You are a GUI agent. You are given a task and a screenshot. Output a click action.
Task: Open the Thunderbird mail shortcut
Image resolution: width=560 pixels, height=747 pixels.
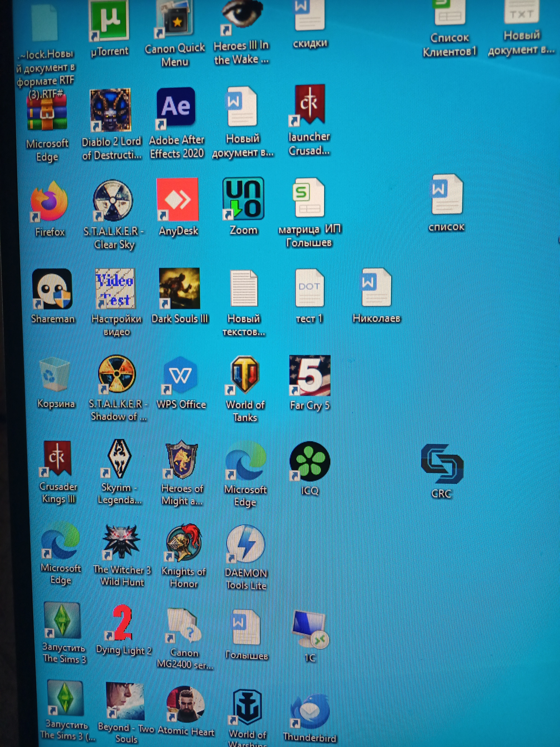click(310, 711)
